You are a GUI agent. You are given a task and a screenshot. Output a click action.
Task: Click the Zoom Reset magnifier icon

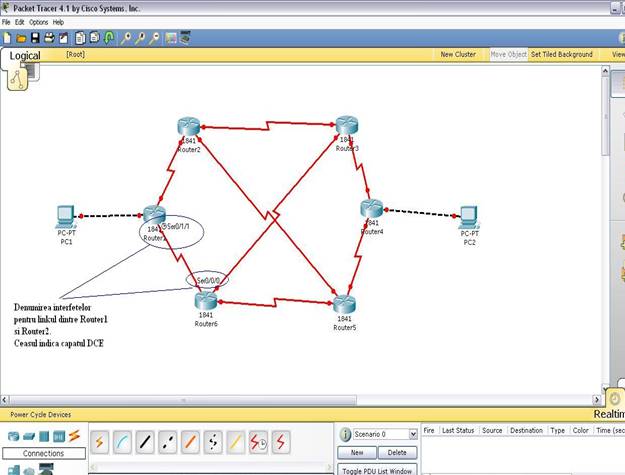140,38
